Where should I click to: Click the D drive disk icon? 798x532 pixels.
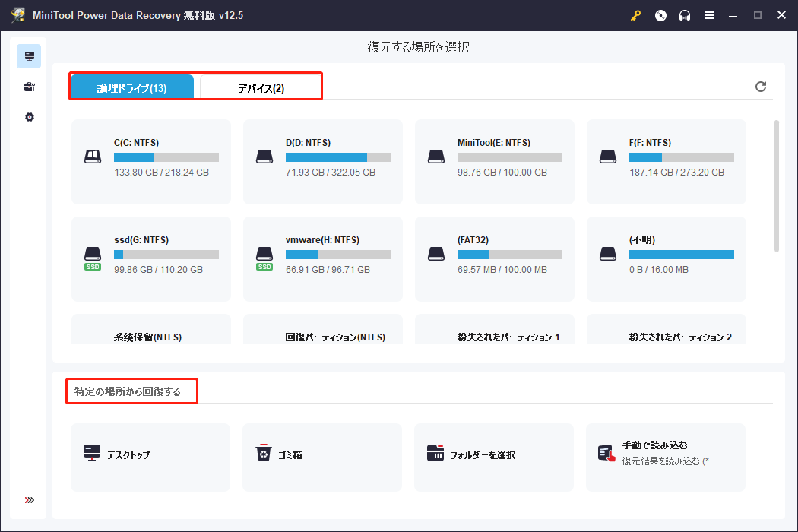tap(264, 157)
